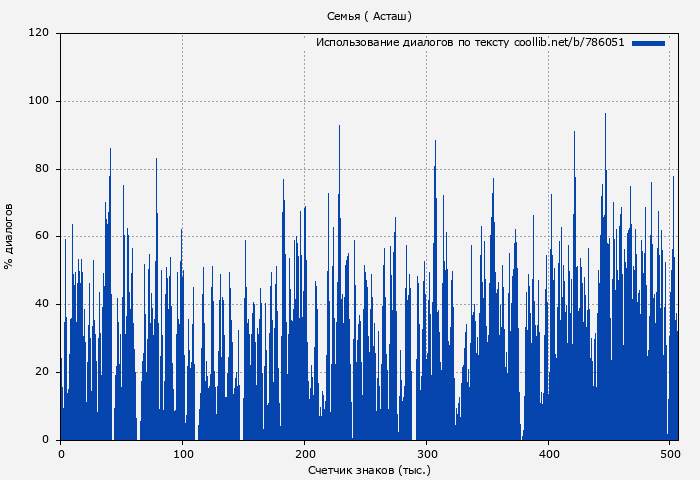Click the x-axis tick label 500
The width and height of the screenshot is (700, 480).
671,454
